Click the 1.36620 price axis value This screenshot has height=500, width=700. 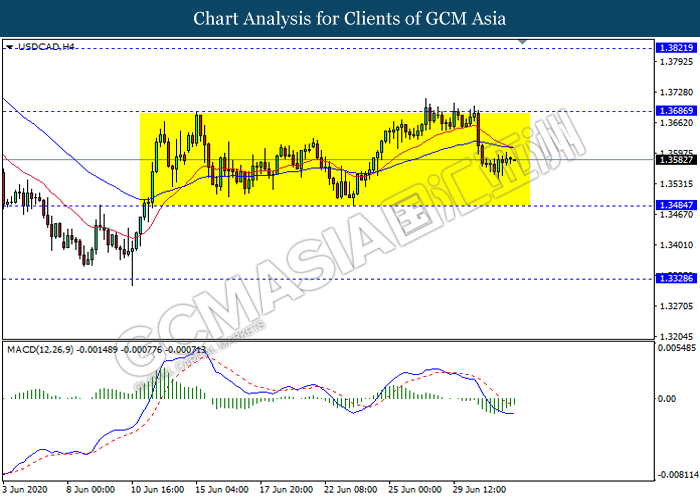tap(676, 123)
